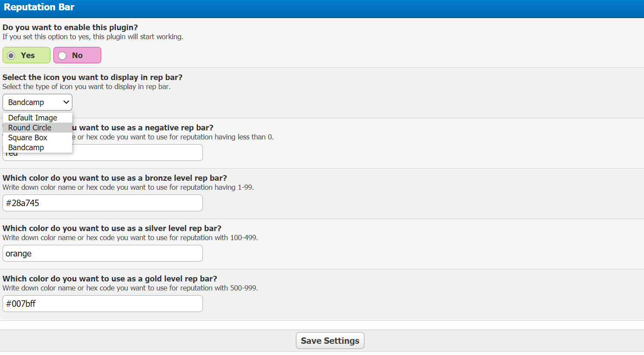
Task: Select the Yes radio button circle
Action: pos(11,56)
